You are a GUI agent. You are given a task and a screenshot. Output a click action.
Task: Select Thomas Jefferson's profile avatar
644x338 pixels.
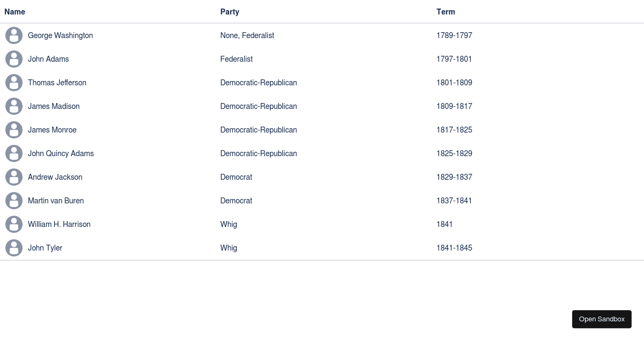(14, 83)
